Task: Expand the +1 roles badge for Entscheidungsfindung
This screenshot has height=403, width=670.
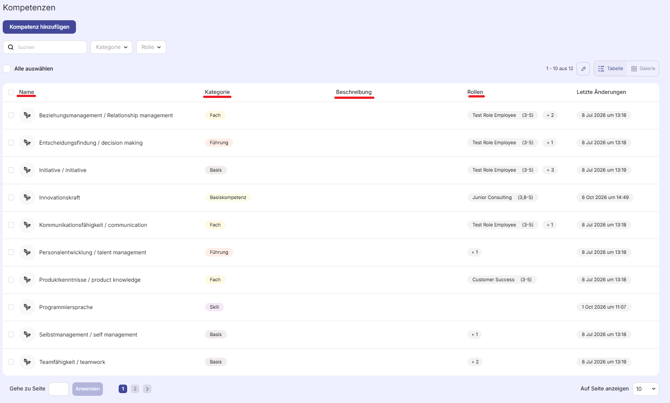Action: (x=550, y=142)
